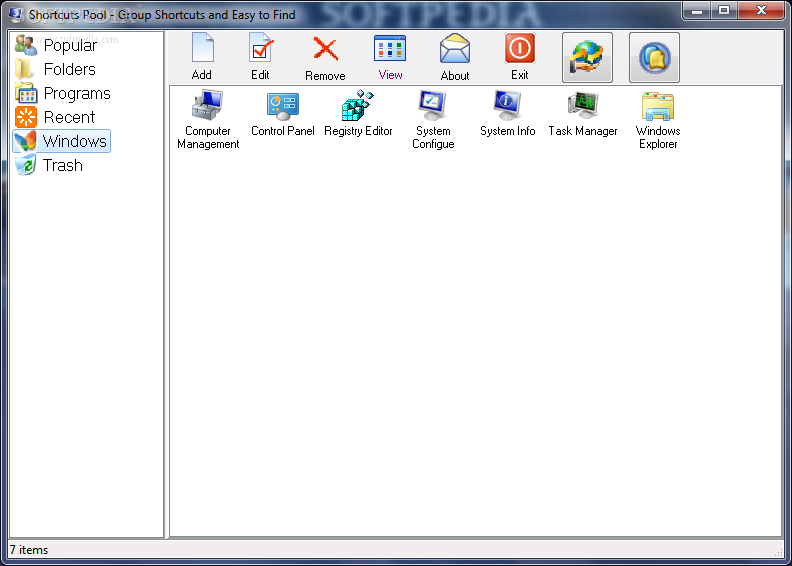Click the orange Recent group icon
The width and height of the screenshot is (792, 566).
pos(26,117)
